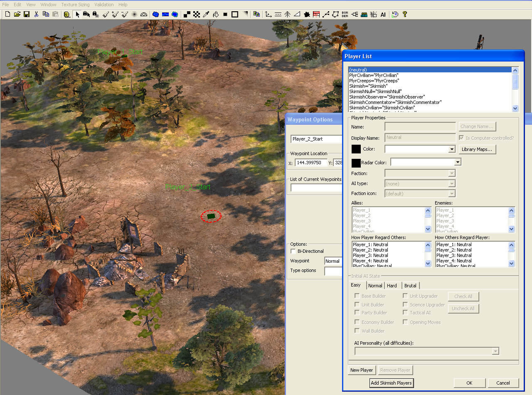Toggle the Base Builder checkbox
Screen dimensions: 532x395
click(x=357, y=296)
